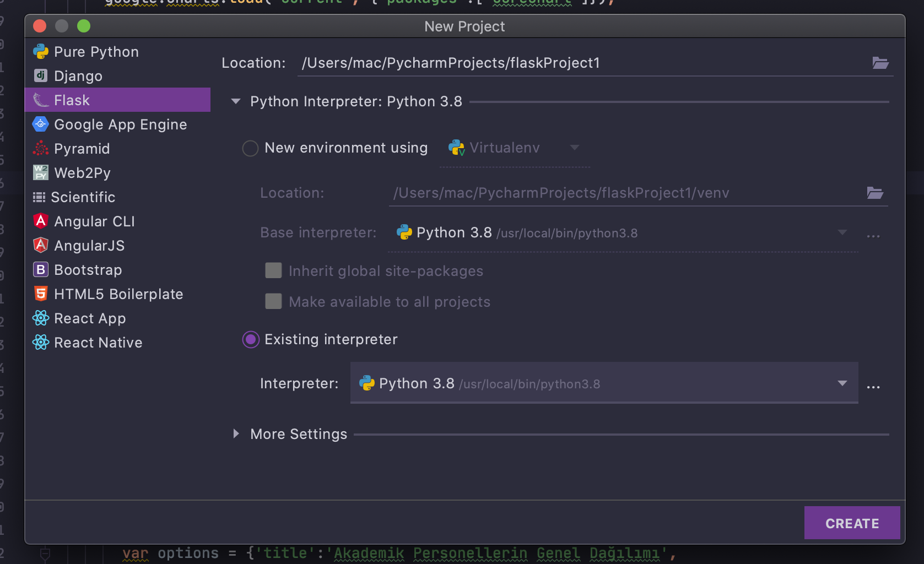Choose Scientific project label
Viewport: 924px width, 564px height.
(83, 197)
